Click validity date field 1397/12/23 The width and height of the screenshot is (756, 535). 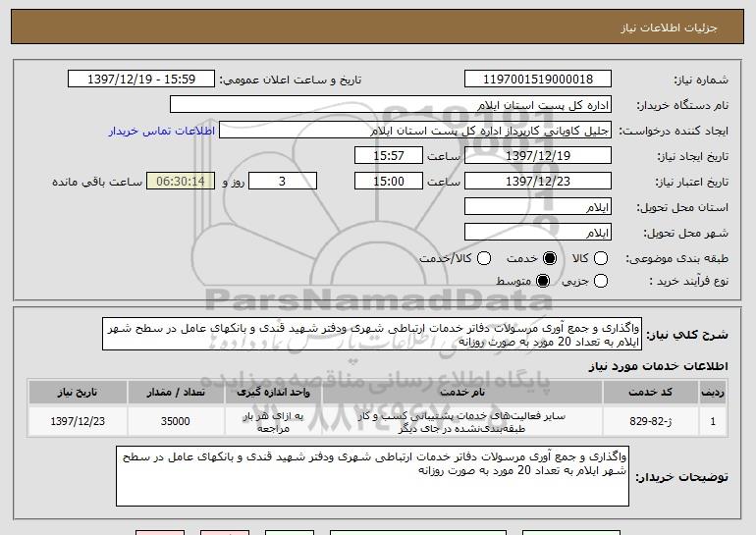pyautogui.click(x=538, y=182)
